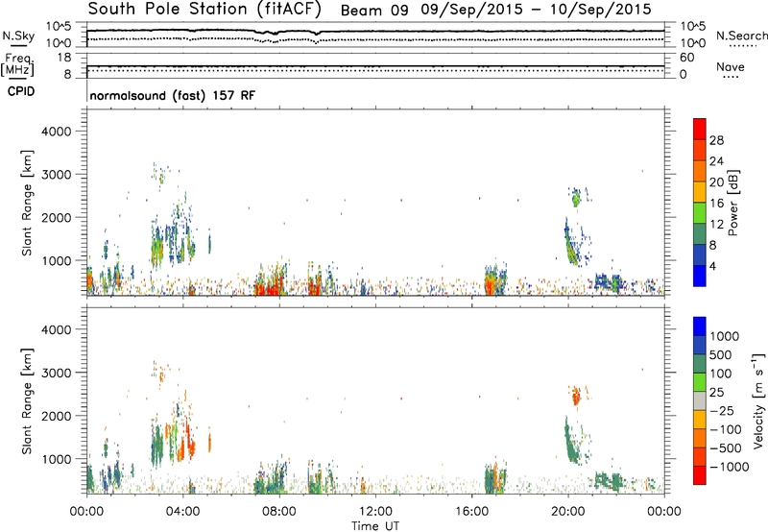Click the '18' frequency axis tick
The width and height of the screenshot is (768, 532).
(x=64, y=58)
